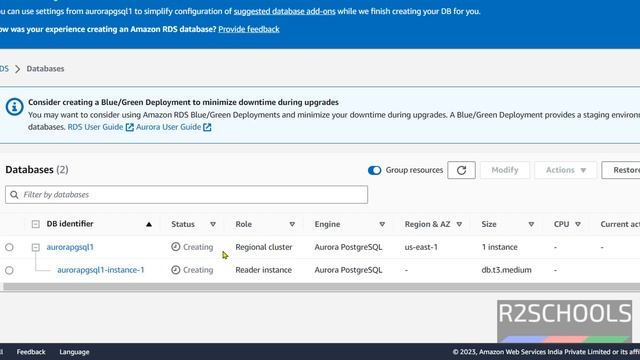Open external link icon after RDS User Guide
Viewport: 640px width, 360px height.
[129, 127]
